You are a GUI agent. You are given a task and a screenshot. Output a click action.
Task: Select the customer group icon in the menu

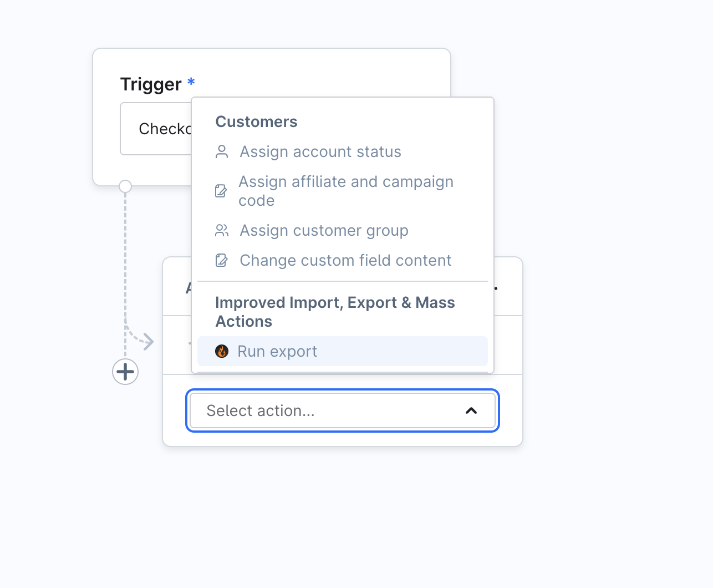[x=222, y=230]
